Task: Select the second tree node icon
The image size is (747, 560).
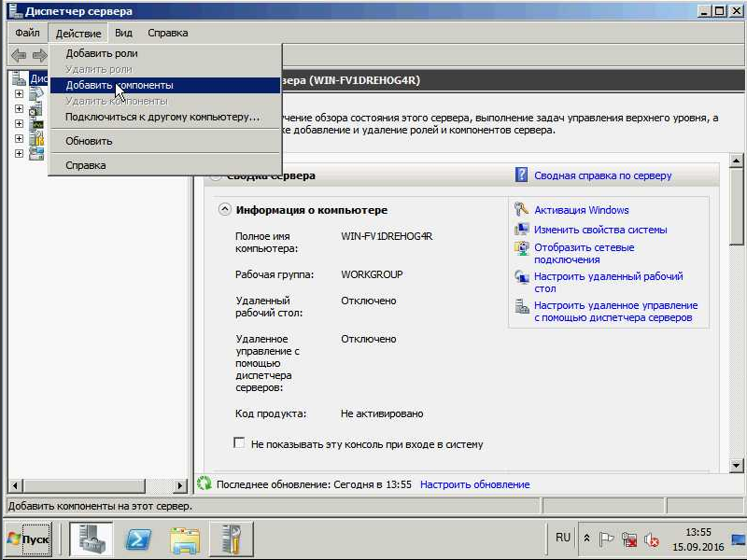Action: coord(36,109)
